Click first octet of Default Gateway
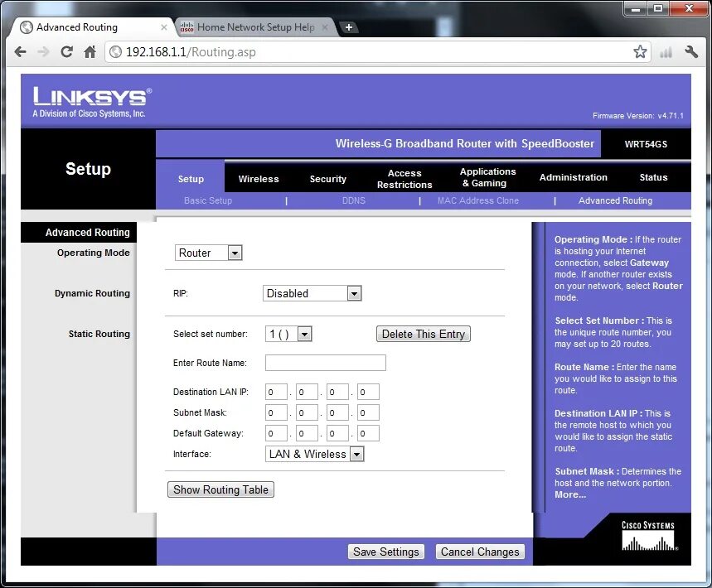712x588 pixels. tap(276, 433)
